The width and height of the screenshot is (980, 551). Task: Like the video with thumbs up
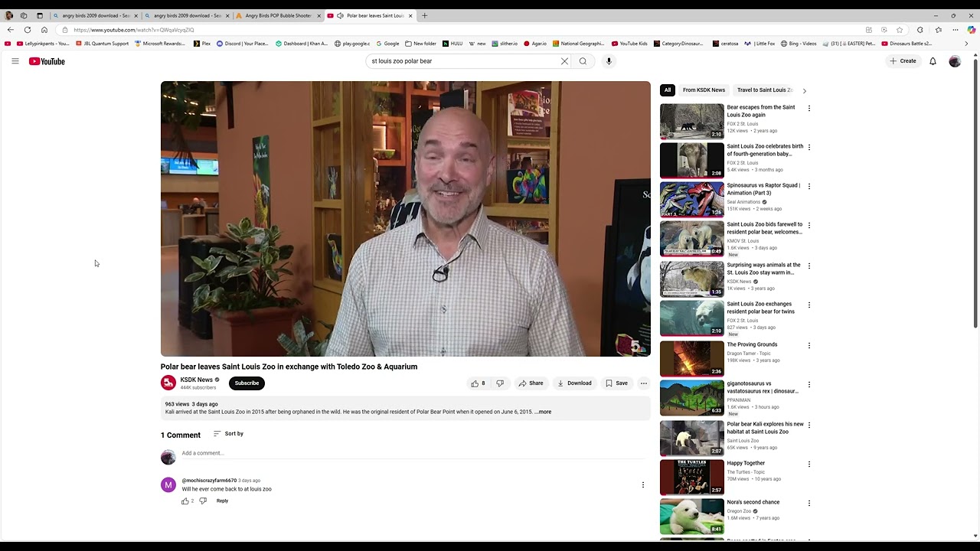point(478,383)
